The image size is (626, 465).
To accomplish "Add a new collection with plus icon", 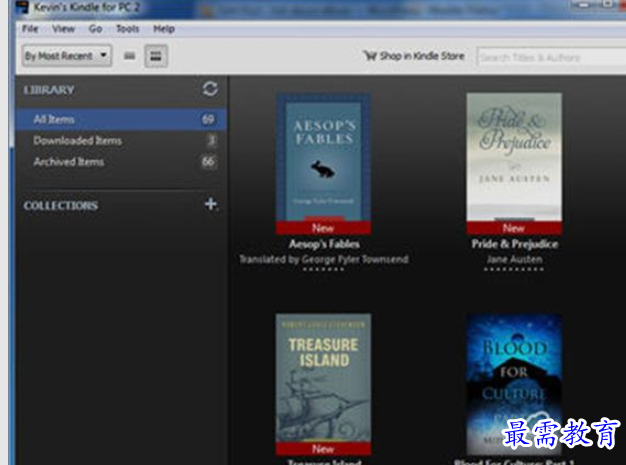I will click(210, 204).
